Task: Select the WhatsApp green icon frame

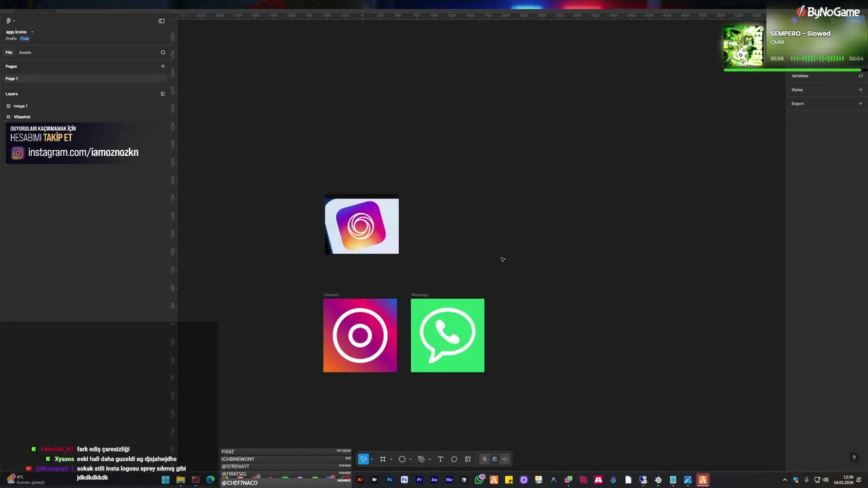Action: [448, 335]
